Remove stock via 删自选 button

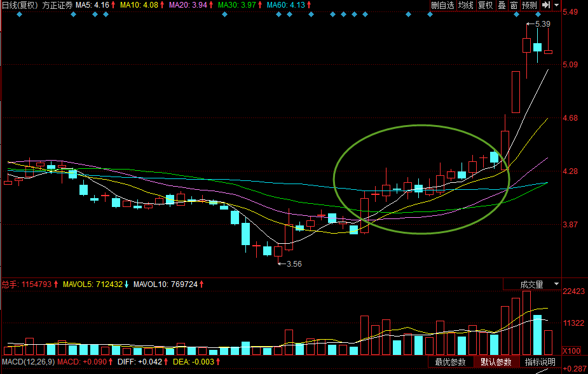442,5
